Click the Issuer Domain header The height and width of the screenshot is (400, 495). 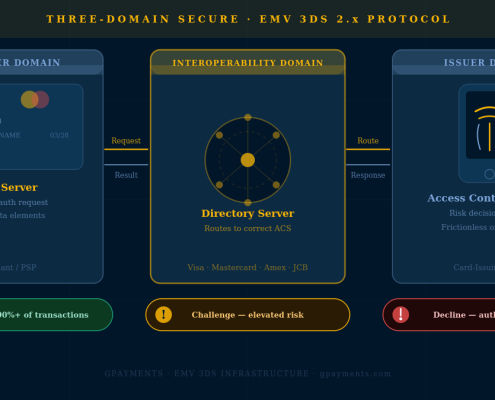[444, 63]
